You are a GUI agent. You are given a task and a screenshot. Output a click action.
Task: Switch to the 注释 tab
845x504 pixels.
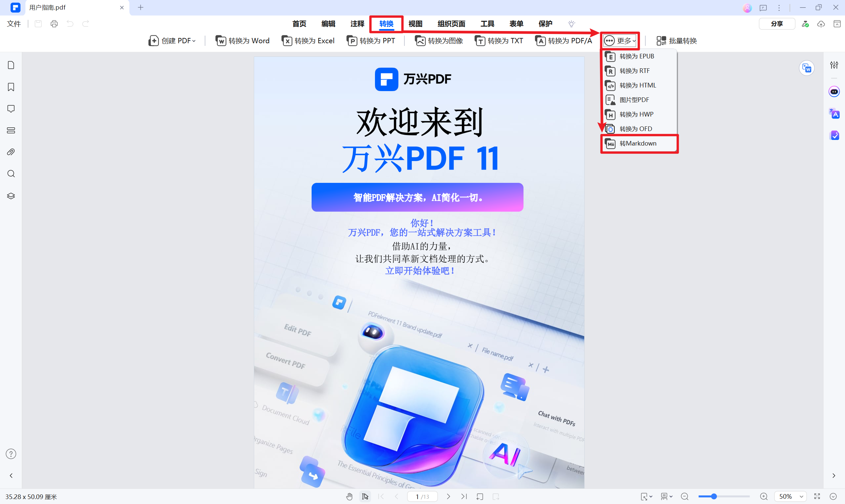click(x=356, y=24)
